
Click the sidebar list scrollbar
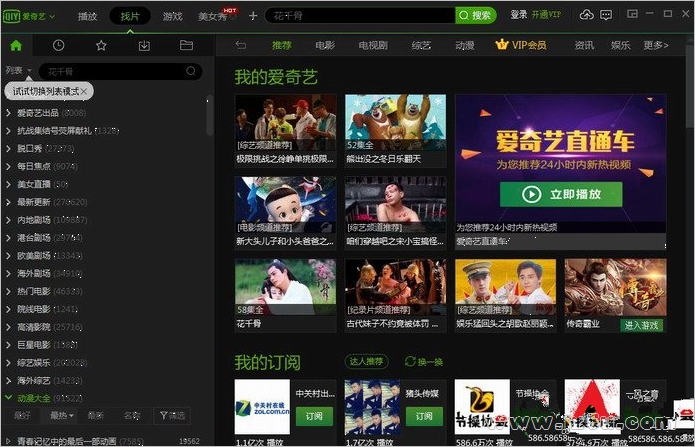pyautogui.click(x=210, y=116)
